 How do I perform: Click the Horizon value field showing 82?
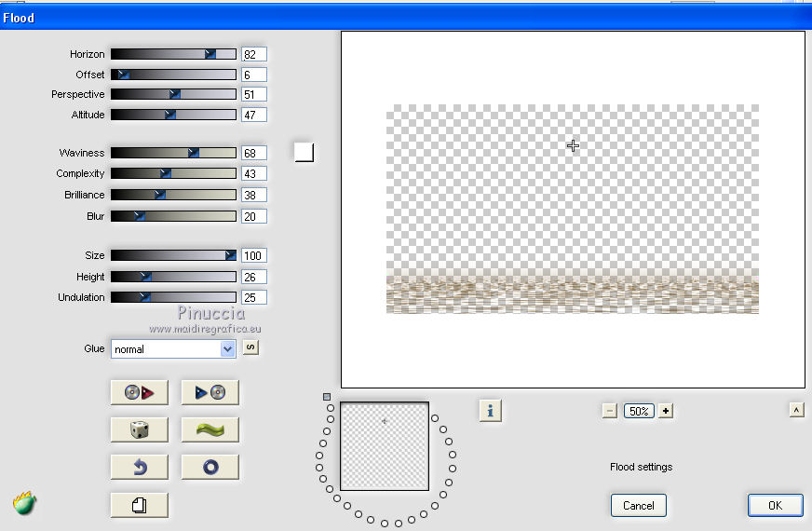[x=253, y=54]
